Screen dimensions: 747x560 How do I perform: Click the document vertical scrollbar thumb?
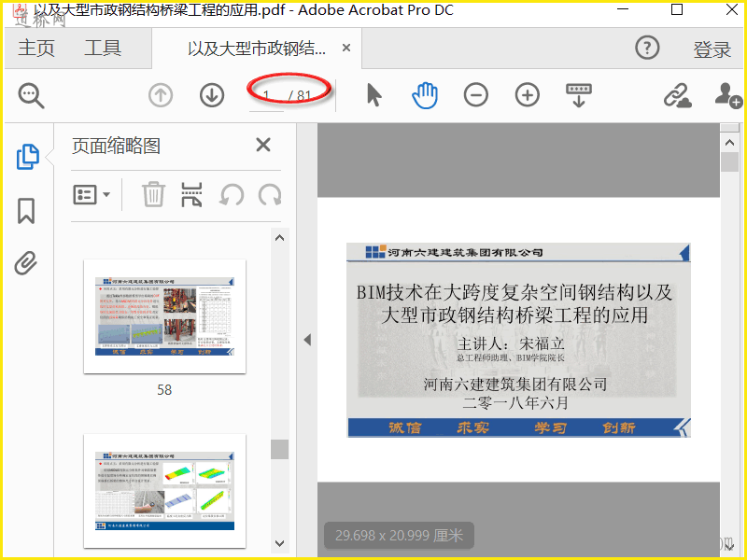point(729,161)
